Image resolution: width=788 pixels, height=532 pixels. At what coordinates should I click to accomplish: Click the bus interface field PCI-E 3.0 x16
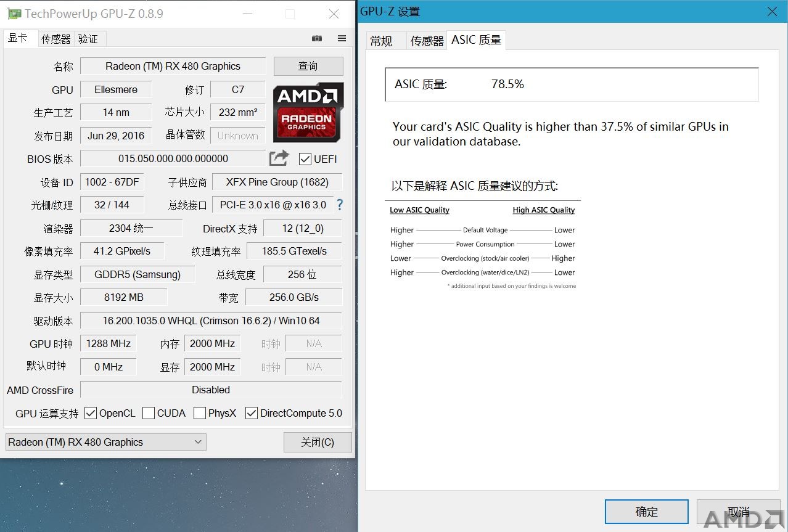point(273,205)
